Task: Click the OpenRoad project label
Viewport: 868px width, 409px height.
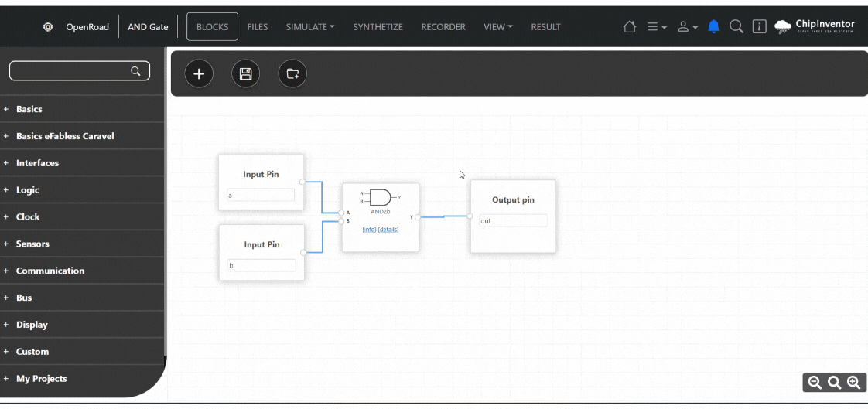Action: [x=87, y=26]
